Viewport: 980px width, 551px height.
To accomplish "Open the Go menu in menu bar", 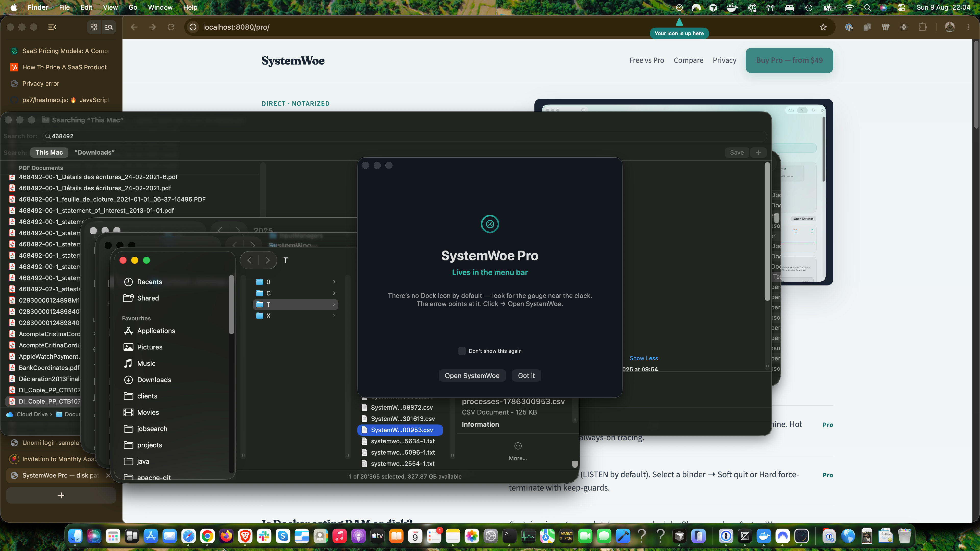I will (133, 7).
